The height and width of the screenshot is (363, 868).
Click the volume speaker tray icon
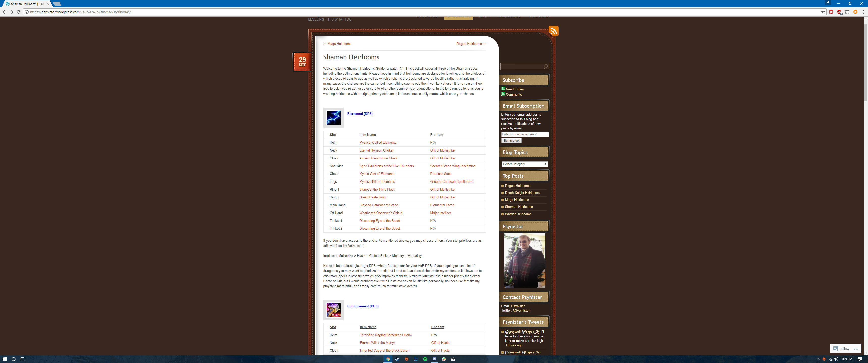tap(836, 359)
